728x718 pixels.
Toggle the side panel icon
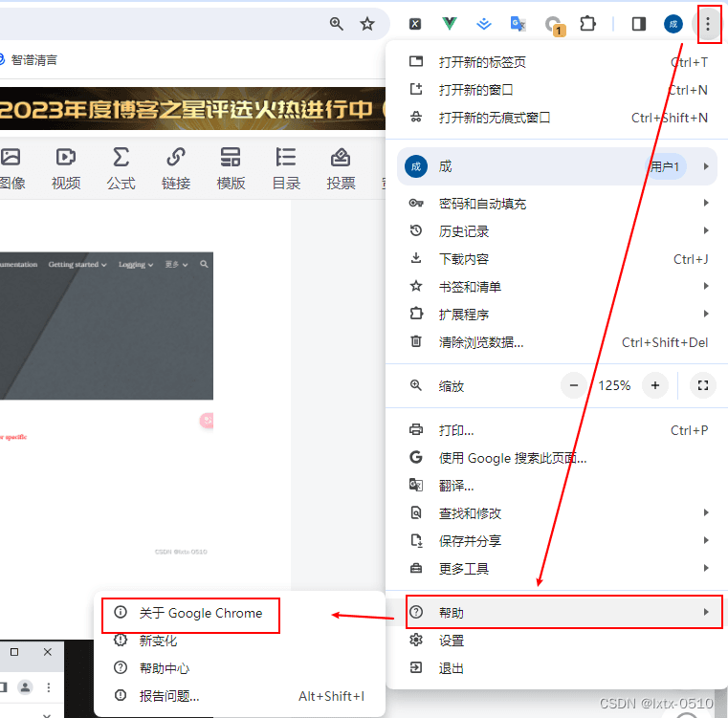(639, 24)
